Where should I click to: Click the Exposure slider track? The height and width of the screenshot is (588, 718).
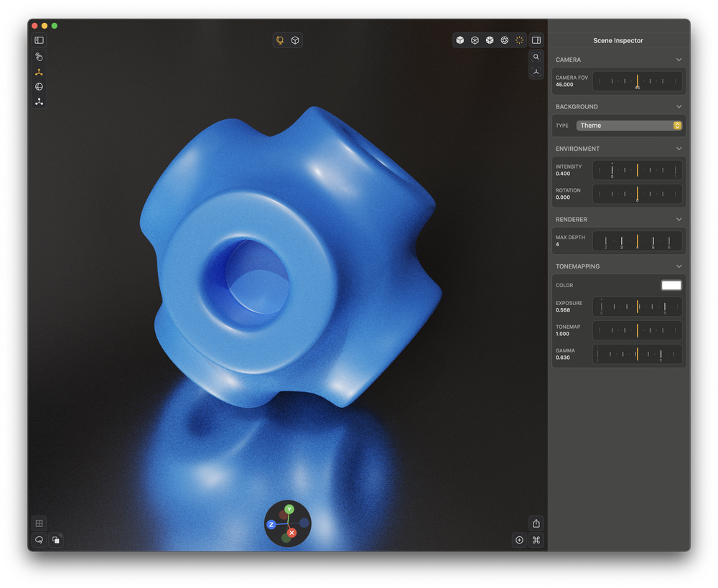(637, 307)
